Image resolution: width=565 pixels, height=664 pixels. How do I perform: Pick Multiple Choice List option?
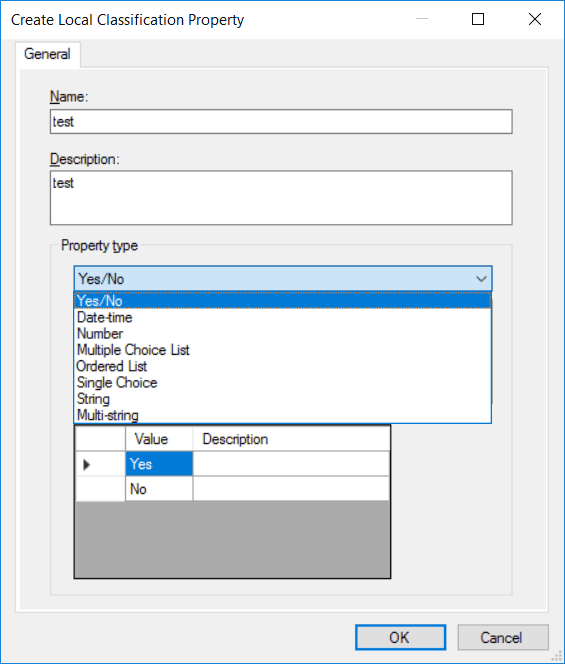tap(282, 350)
